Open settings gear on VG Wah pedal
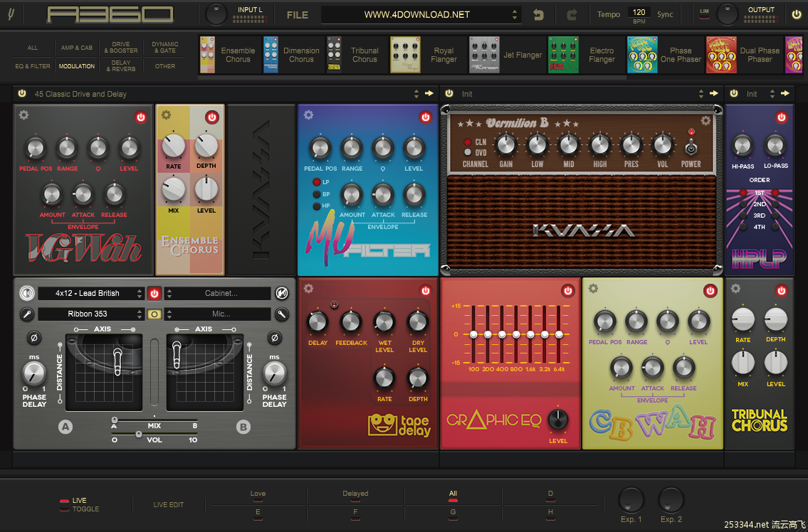 23,115
